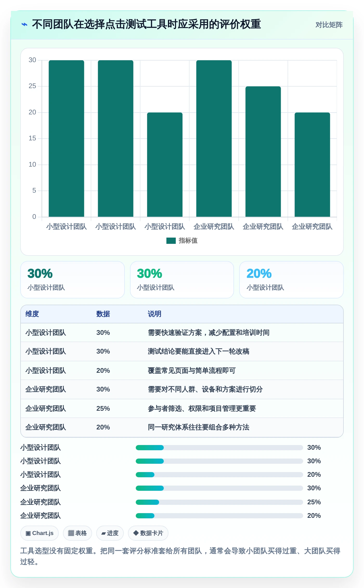The height and width of the screenshot is (588, 364).
Task: Select the Chart.js tag chip
Action: 40,533
